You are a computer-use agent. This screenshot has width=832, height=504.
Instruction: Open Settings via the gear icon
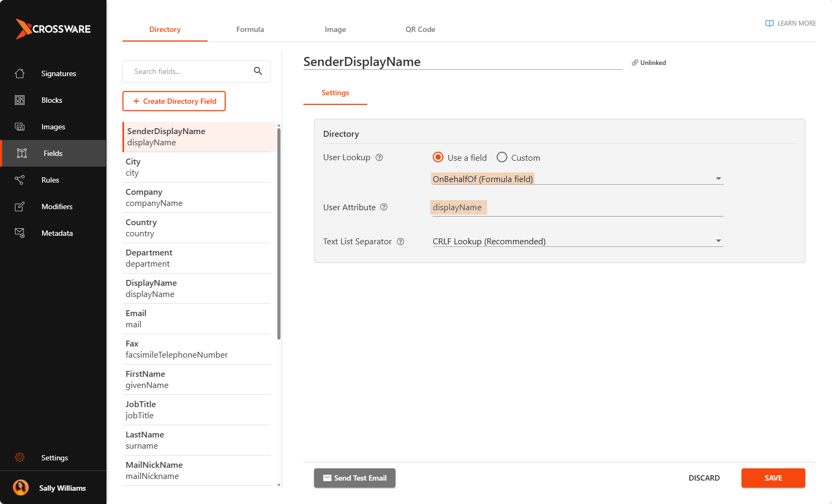(x=20, y=458)
